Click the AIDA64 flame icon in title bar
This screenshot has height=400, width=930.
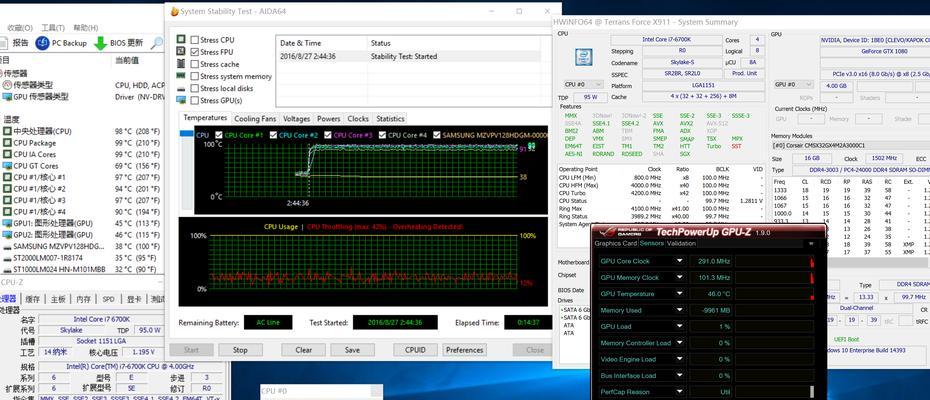tap(174, 11)
